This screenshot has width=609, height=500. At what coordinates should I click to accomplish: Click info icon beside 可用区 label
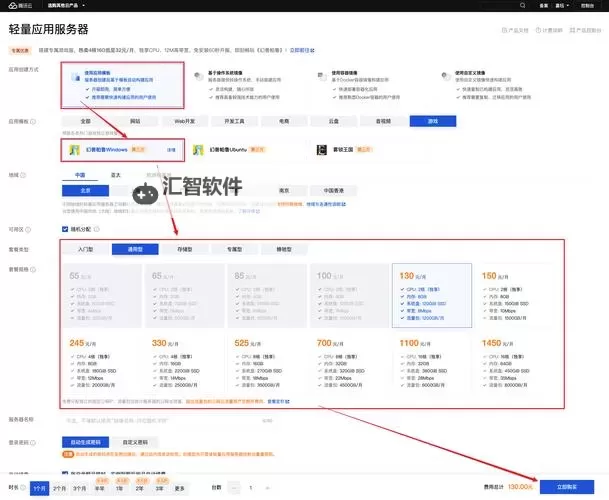click(28, 230)
